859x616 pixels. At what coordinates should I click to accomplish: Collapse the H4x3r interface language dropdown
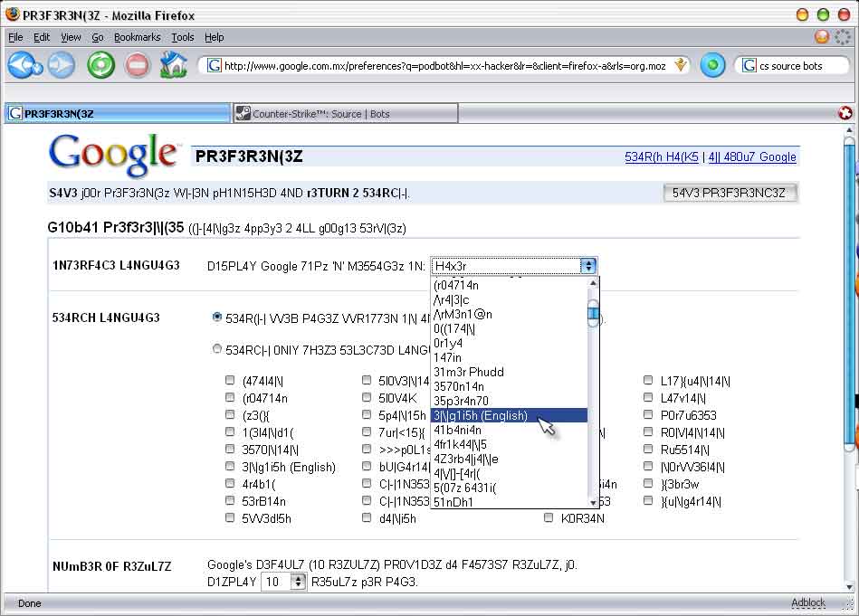pos(589,266)
